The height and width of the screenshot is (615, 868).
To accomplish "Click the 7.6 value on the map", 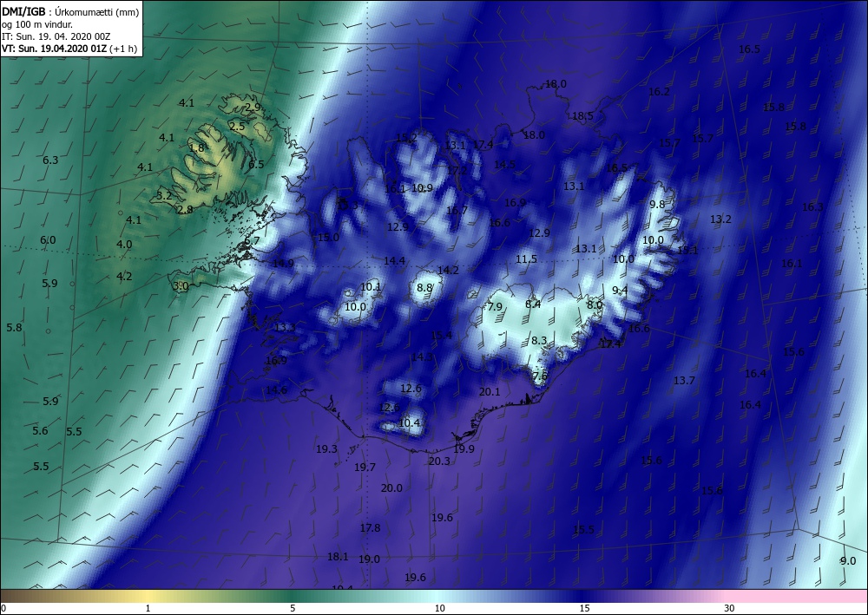I will click(540, 376).
